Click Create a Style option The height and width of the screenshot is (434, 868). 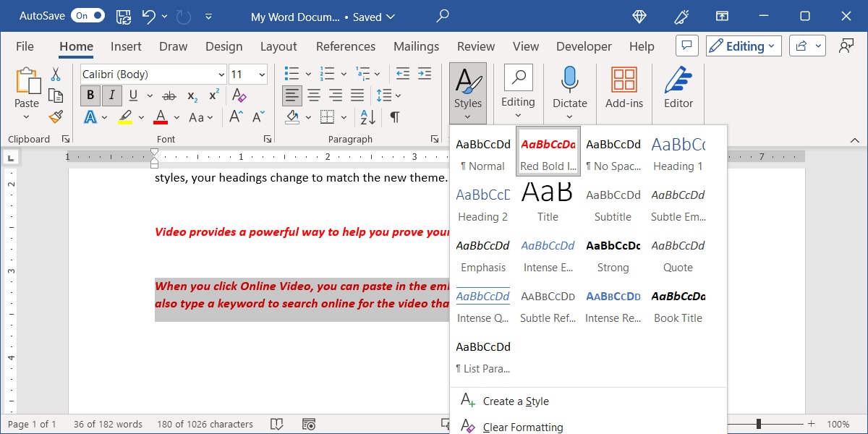tap(515, 401)
